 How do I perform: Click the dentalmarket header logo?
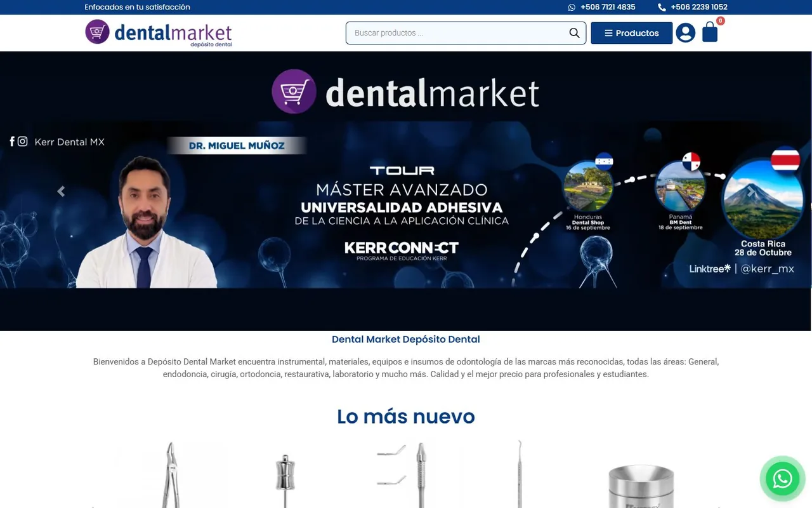159,33
